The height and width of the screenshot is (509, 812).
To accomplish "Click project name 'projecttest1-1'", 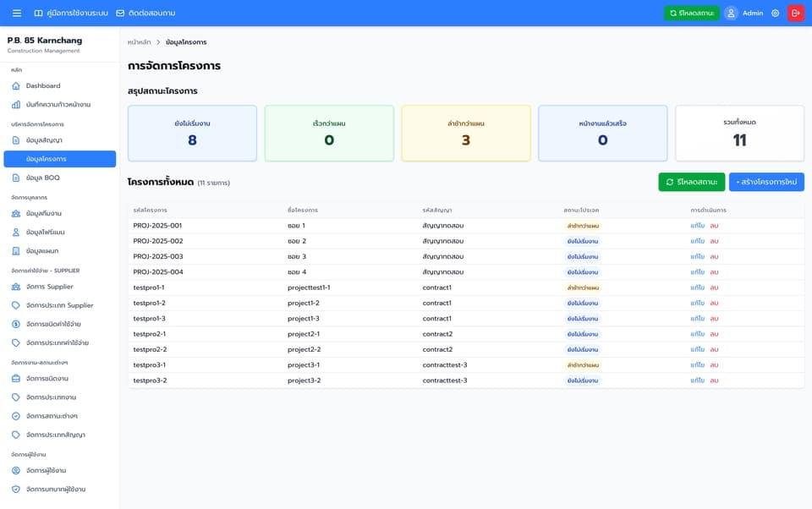I will 309,287.
